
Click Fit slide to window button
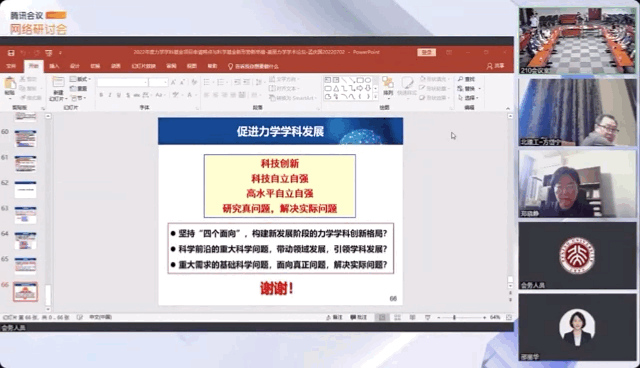[x=509, y=317]
